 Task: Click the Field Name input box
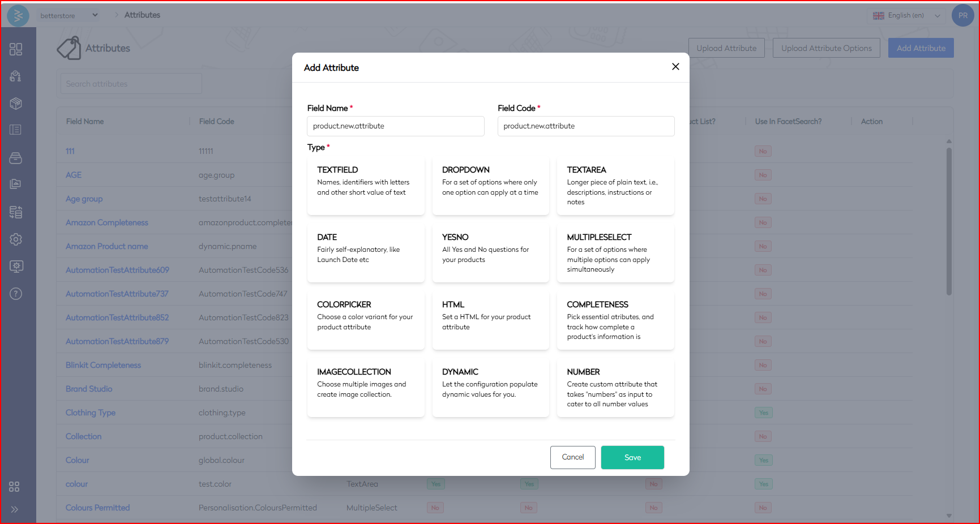tap(395, 126)
